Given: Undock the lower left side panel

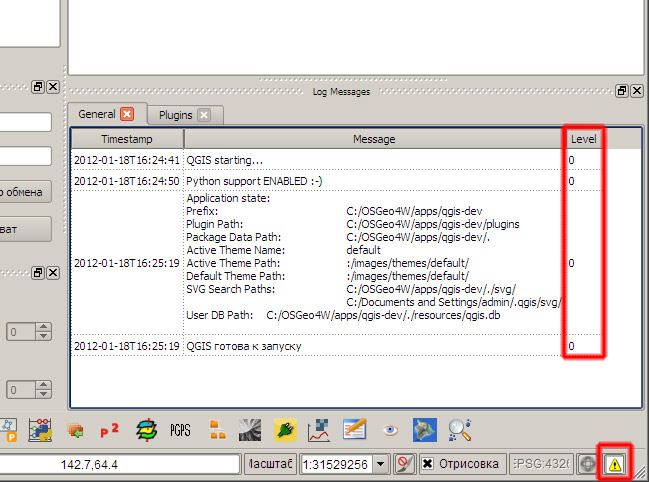Looking at the screenshot, I should pos(38,273).
